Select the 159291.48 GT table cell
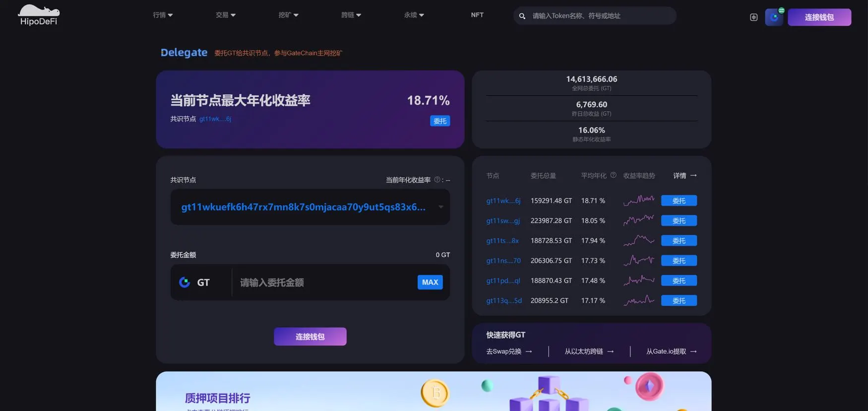Image resolution: width=868 pixels, height=411 pixels. (551, 201)
